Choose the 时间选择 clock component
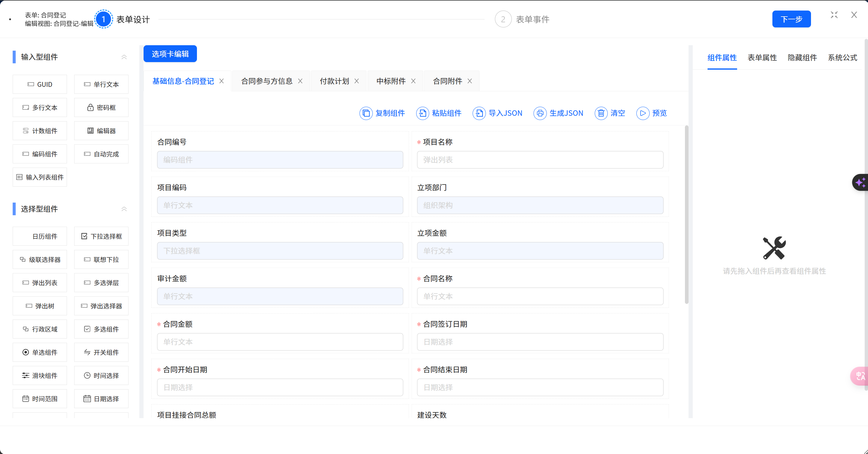Screen dimensions: 868x454 click(x=101, y=376)
